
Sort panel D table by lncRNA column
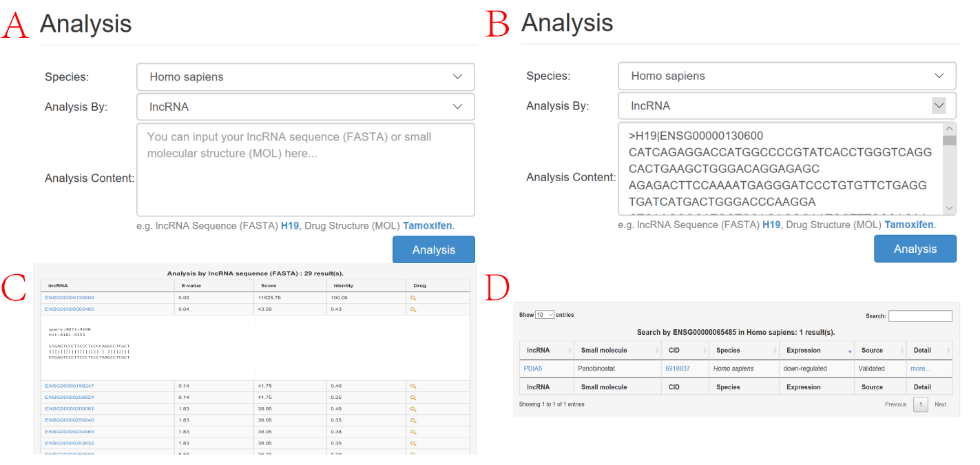[x=547, y=350]
